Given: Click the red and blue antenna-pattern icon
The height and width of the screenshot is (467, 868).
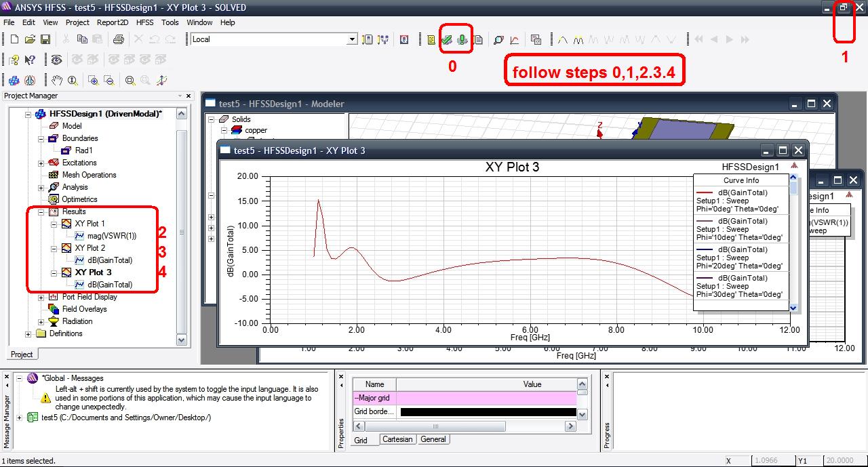Looking at the screenshot, I should click(x=30, y=81).
